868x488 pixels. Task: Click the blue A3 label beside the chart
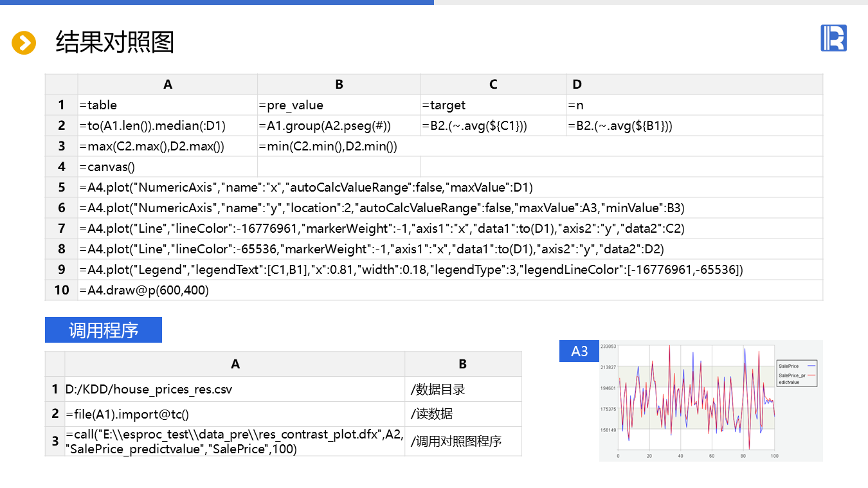coord(579,351)
